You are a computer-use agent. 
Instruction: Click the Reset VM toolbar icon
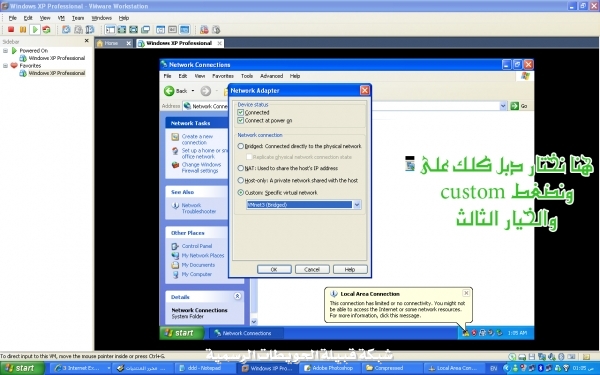(x=47, y=29)
